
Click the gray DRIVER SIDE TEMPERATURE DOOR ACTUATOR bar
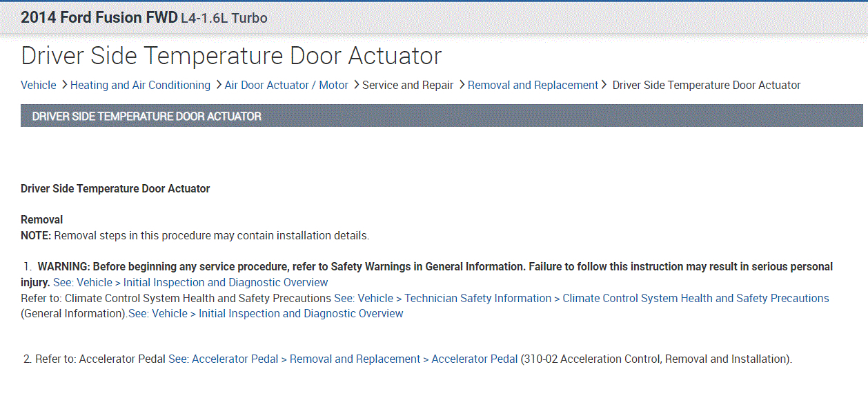(x=442, y=116)
